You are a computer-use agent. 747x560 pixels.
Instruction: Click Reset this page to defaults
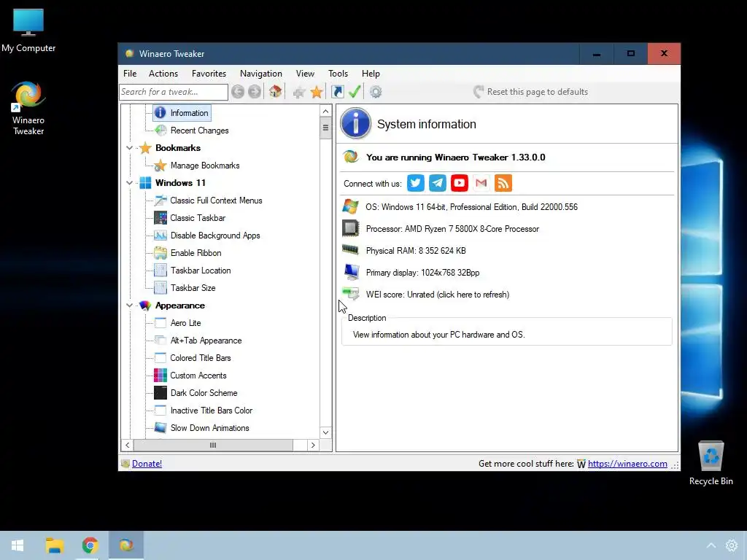[530, 91]
